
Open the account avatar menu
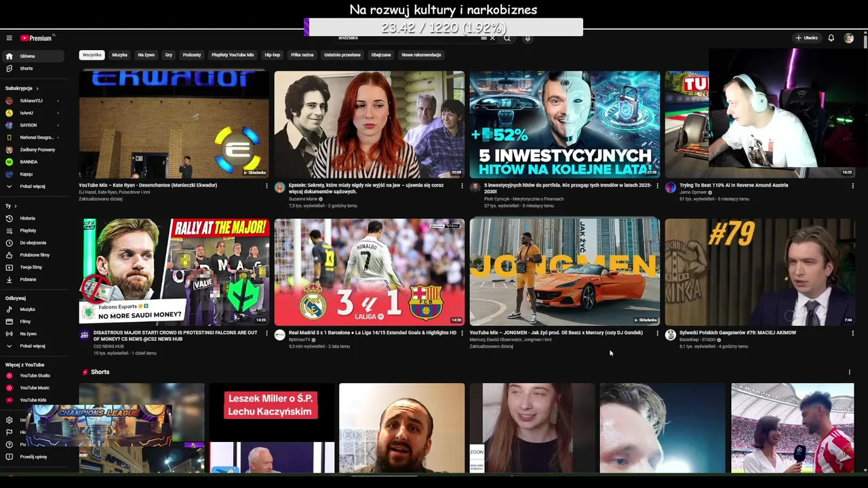[x=849, y=38]
